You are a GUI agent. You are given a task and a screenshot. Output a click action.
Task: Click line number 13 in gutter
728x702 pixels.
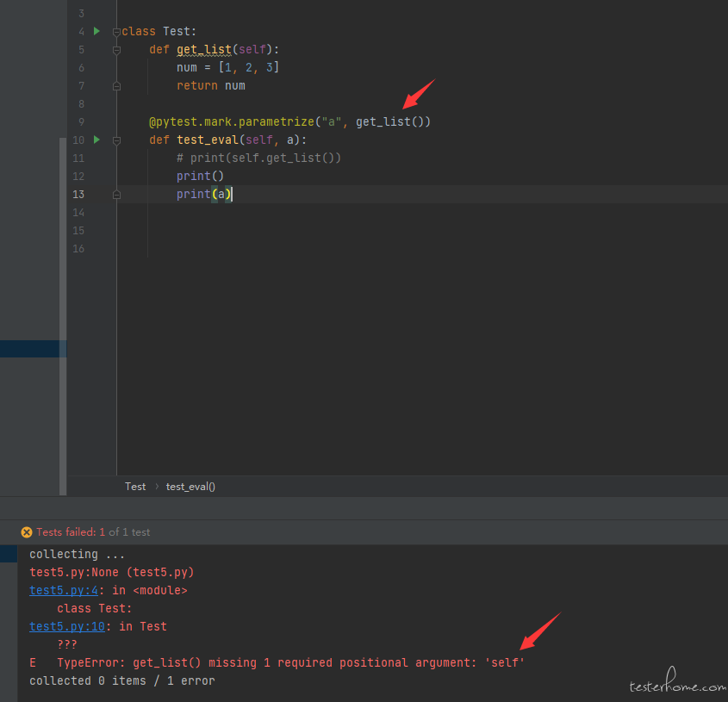[x=78, y=194]
